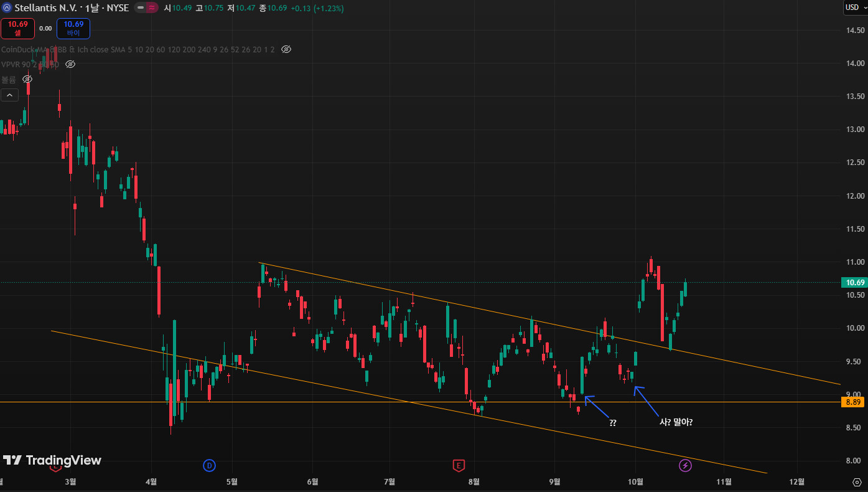Click the 7월 label on the time axis
This screenshot has width=868, height=492.
pyautogui.click(x=390, y=481)
